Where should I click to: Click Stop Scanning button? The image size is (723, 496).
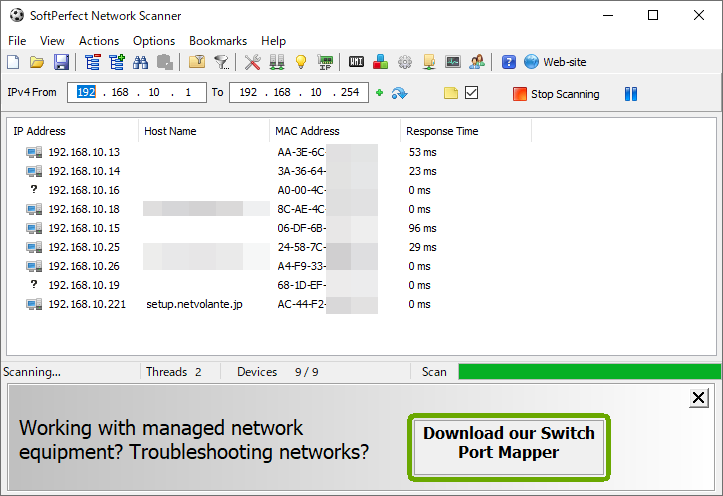click(x=556, y=94)
